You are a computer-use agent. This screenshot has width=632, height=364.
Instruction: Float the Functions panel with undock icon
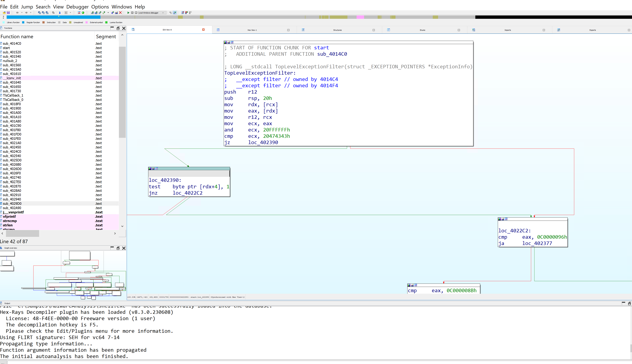point(118,28)
